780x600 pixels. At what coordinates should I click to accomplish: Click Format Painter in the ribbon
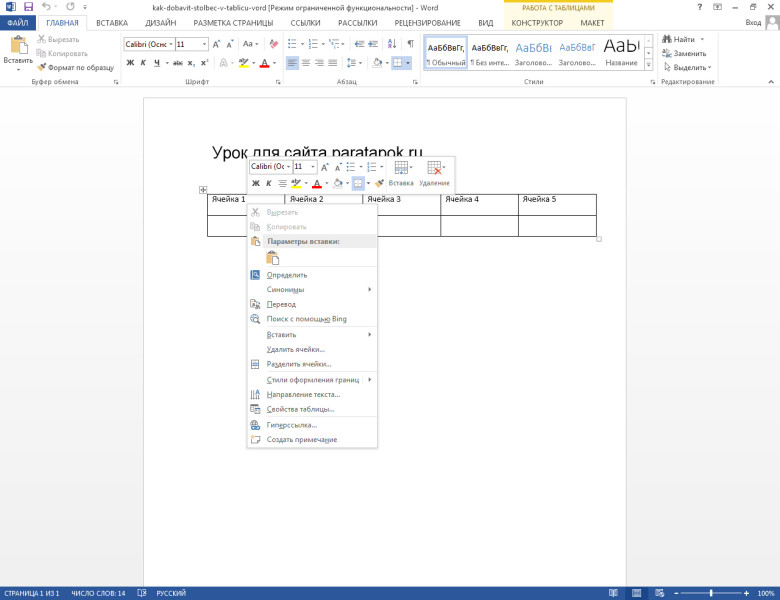(x=74, y=67)
